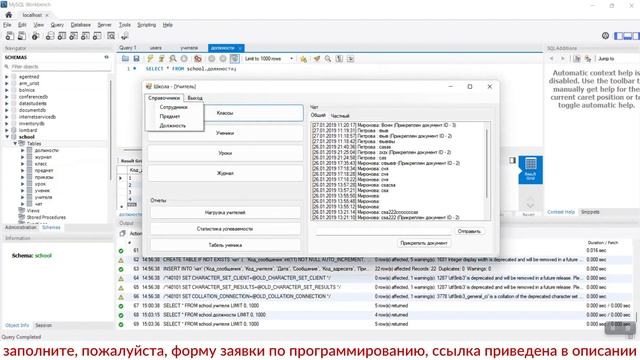Screen dimensions: 640x360
Task: Create a new function toolbar icon
Action: (97, 36)
